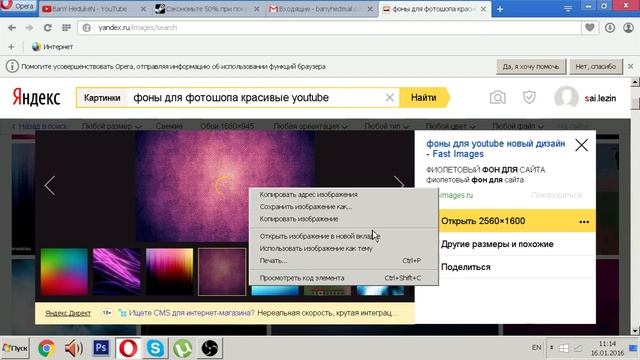The image size is (640, 360).
Task: Open Skype from the taskbar
Action: tap(156, 348)
